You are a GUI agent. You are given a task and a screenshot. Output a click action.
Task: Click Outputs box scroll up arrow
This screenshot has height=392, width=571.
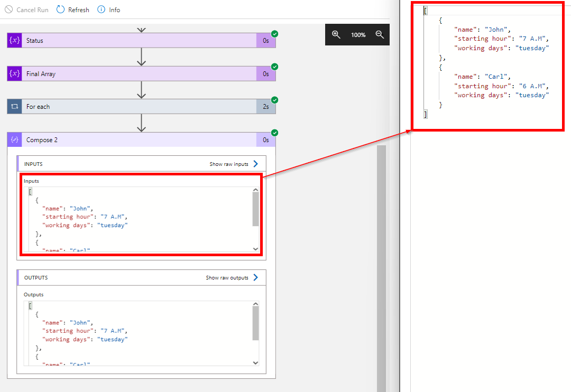[x=256, y=304]
